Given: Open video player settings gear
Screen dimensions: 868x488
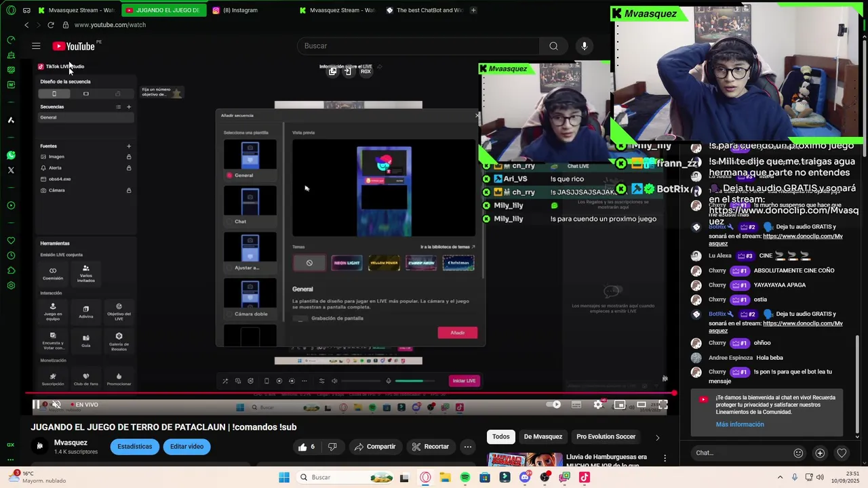Looking at the screenshot, I should pos(598,405).
